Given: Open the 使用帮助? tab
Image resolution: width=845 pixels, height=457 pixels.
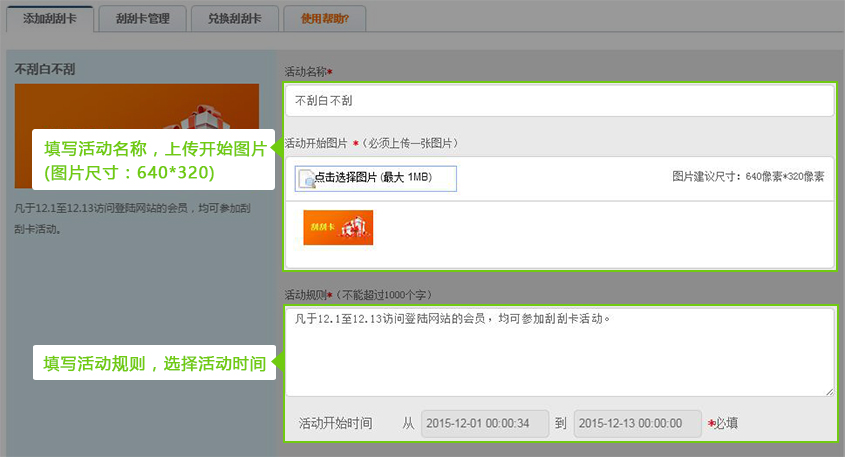Looking at the screenshot, I should tap(324, 18).
